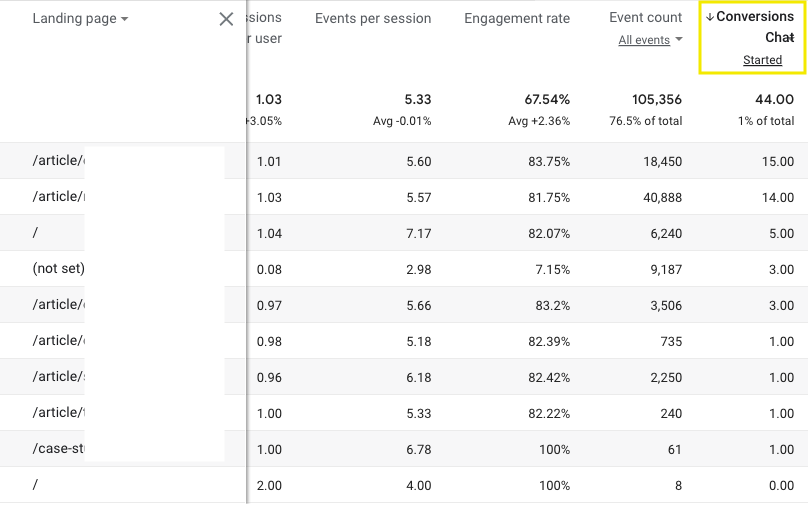Click the first / landing page entry
Image resolution: width=808 pixels, height=505 pixels.
tap(35, 233)
